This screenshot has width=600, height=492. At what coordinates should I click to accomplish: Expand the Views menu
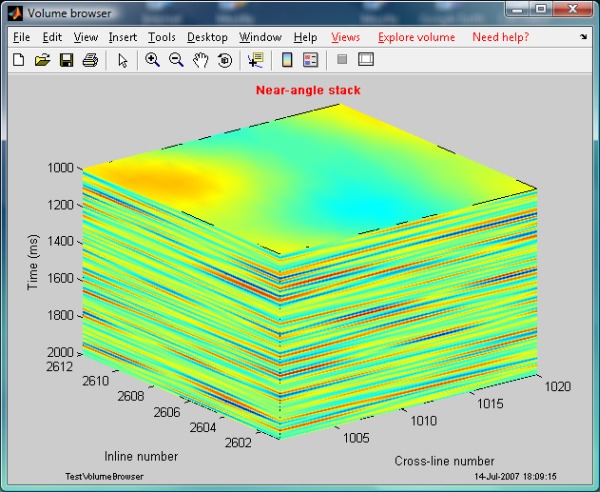click(345, 37)
